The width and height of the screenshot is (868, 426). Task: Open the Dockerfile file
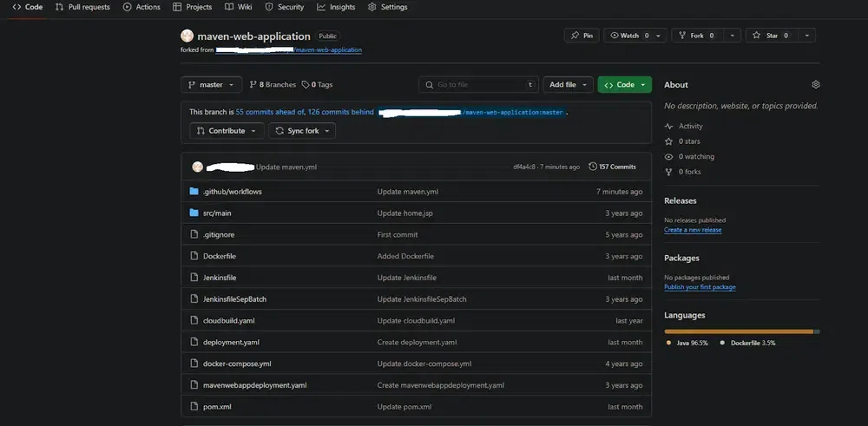220,256
